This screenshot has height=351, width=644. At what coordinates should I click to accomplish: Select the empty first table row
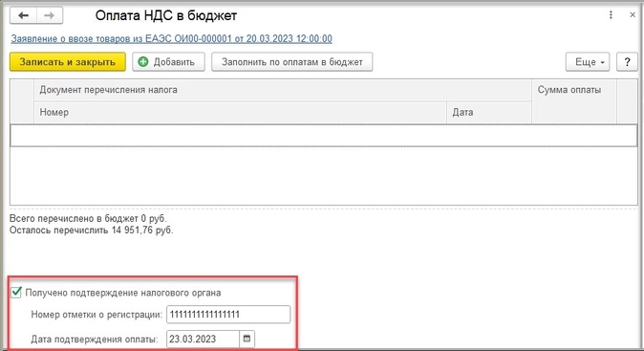point(324,135)
